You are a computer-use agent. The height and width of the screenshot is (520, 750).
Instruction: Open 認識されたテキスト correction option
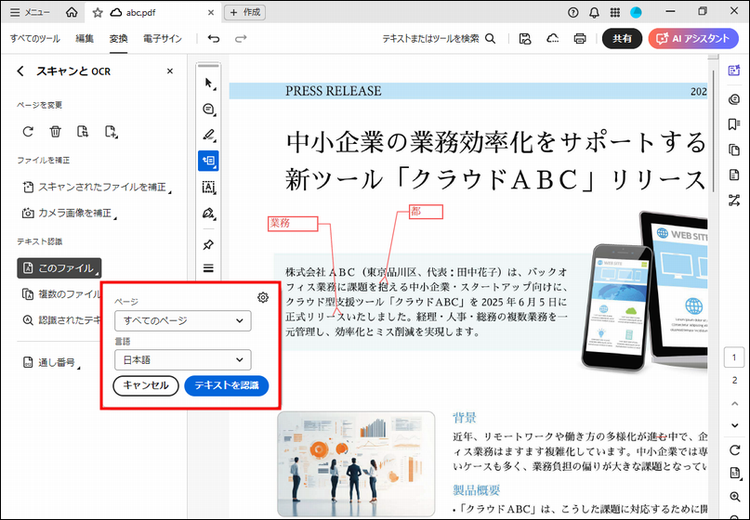tap(61, 320)
